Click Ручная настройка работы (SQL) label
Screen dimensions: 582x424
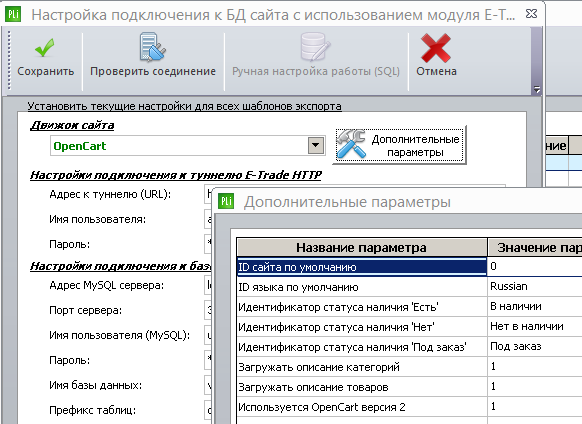(316, 71)
